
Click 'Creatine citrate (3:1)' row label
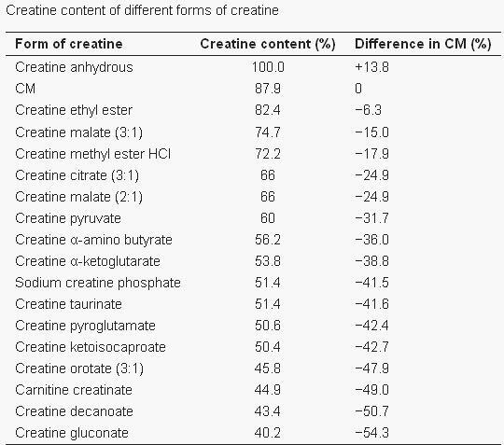pyautogui.click(x=77, y=175)
